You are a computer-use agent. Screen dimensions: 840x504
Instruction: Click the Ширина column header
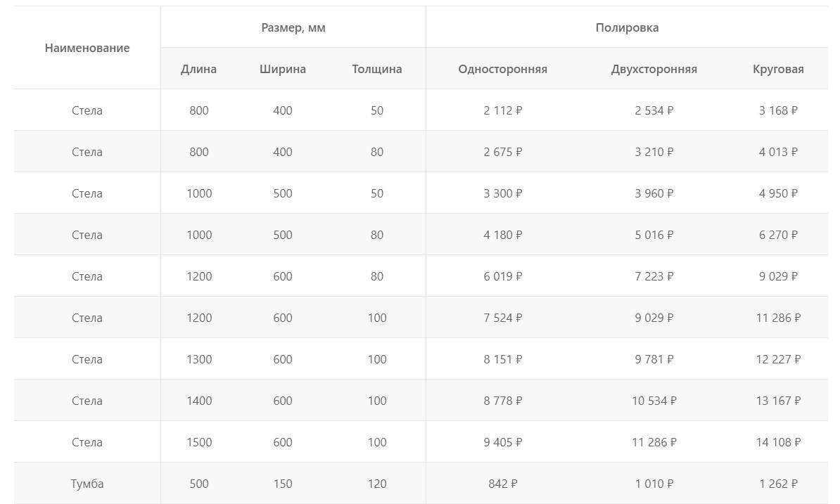point(282,69)
